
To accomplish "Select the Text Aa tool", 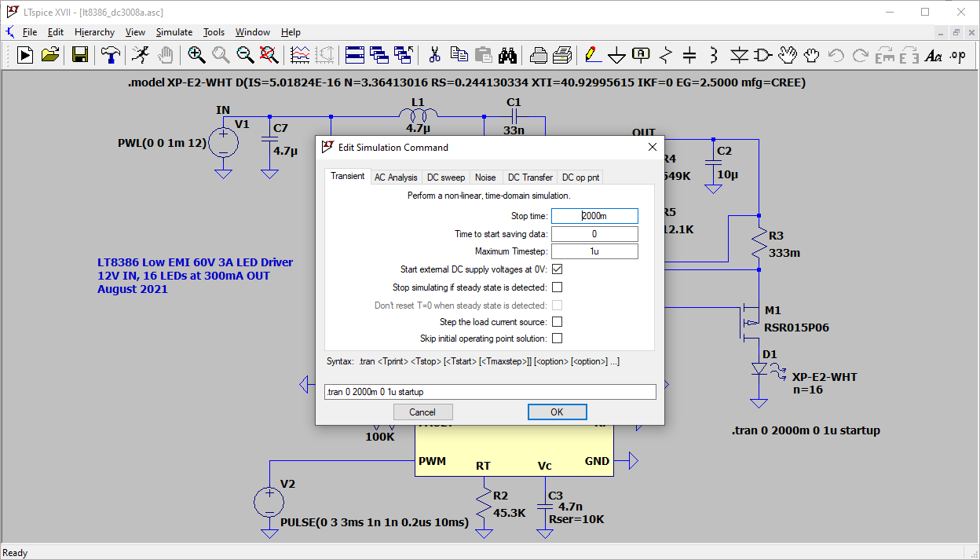I will (933, 54).
